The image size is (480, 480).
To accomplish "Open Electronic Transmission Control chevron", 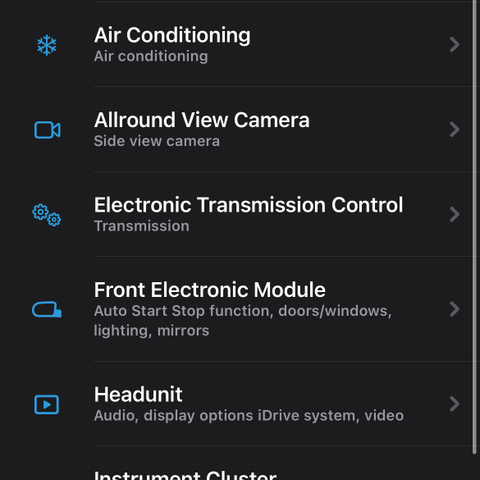I will click(454, 214).
